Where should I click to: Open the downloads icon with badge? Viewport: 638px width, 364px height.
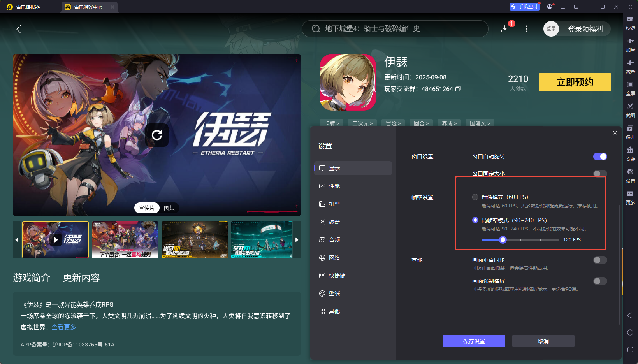(505, 29)
